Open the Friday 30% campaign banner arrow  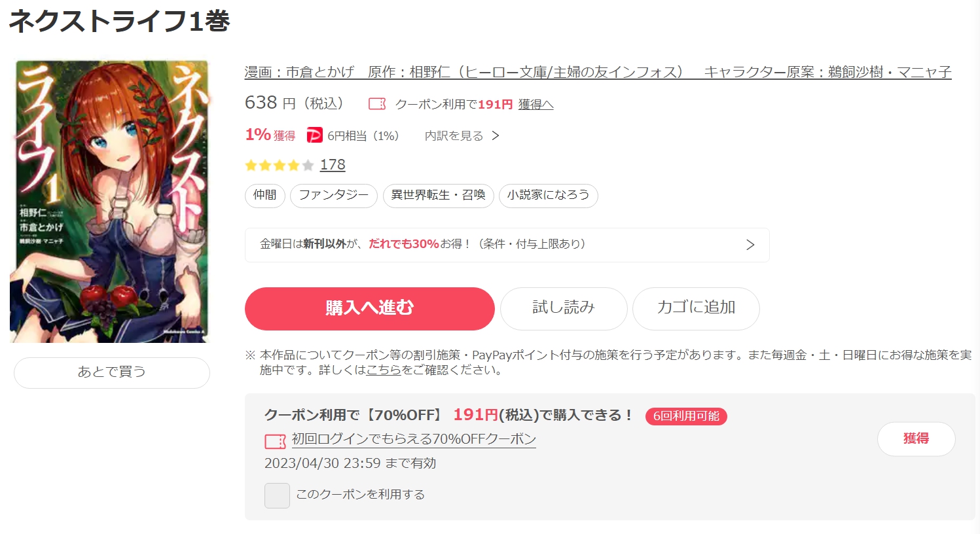[x=750, y=245]
